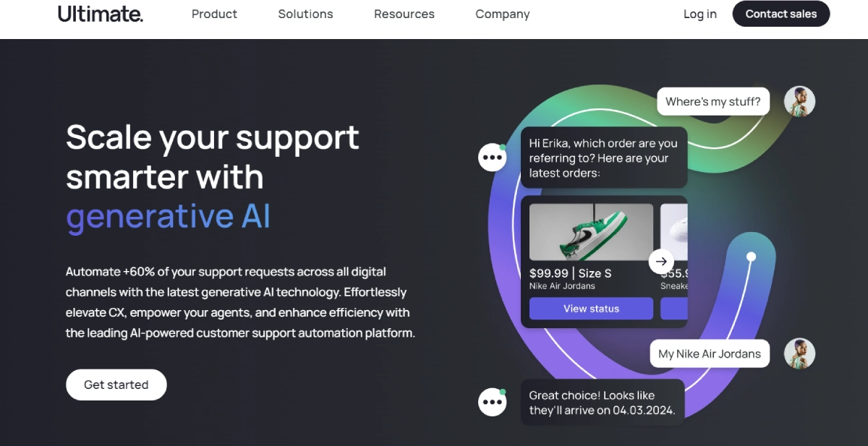Click the upper chatbot typing-dots avatar
This screenshot has height=446, width=868.
pyautogui.click(x=493, y=157)
